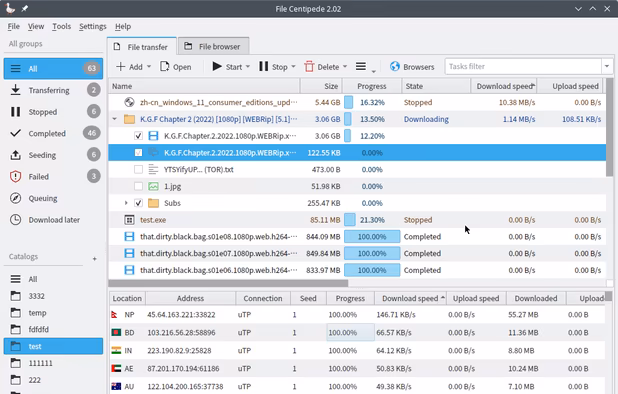Viewport: 618px width, 394px height.
Task: Open the Stop dropdown arrow
Action: pyautogui.click(x=294, y=67)
